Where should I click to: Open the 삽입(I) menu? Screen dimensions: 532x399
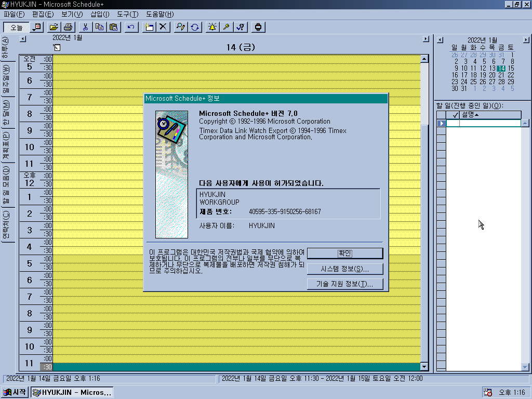[x=100, y=14]
